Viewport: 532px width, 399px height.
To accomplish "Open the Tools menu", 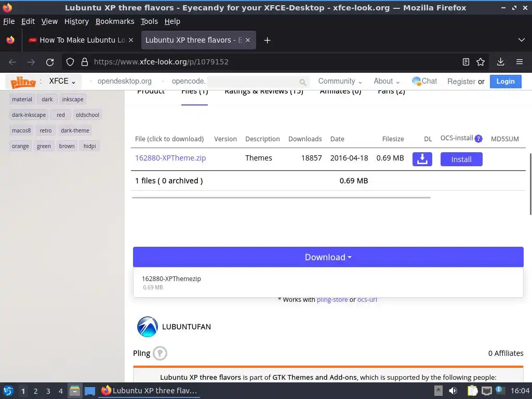I will pyautogui.click(x=149, y=21).
